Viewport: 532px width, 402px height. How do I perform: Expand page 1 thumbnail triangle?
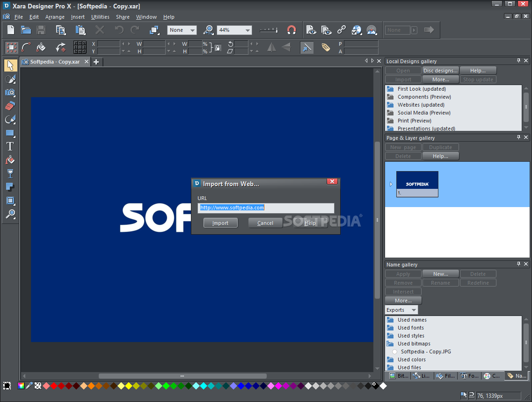click(x=391, y=184)
